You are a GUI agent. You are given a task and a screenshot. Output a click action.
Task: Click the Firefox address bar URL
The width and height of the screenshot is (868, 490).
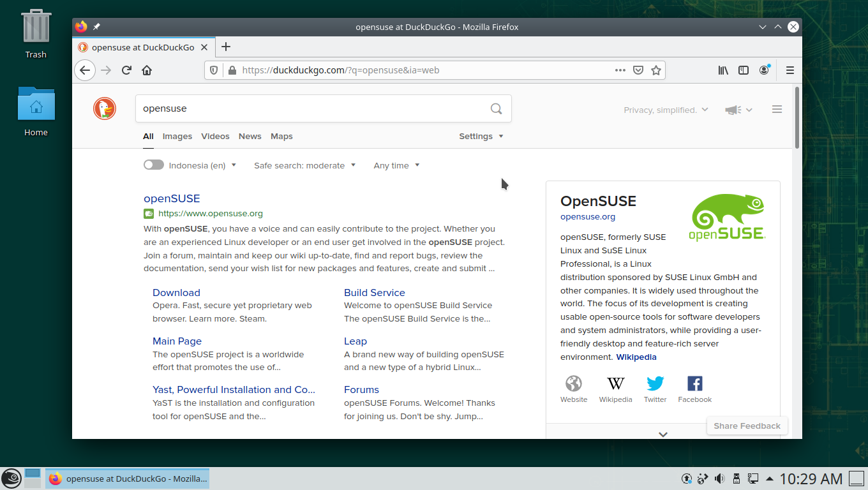[341, 70]
